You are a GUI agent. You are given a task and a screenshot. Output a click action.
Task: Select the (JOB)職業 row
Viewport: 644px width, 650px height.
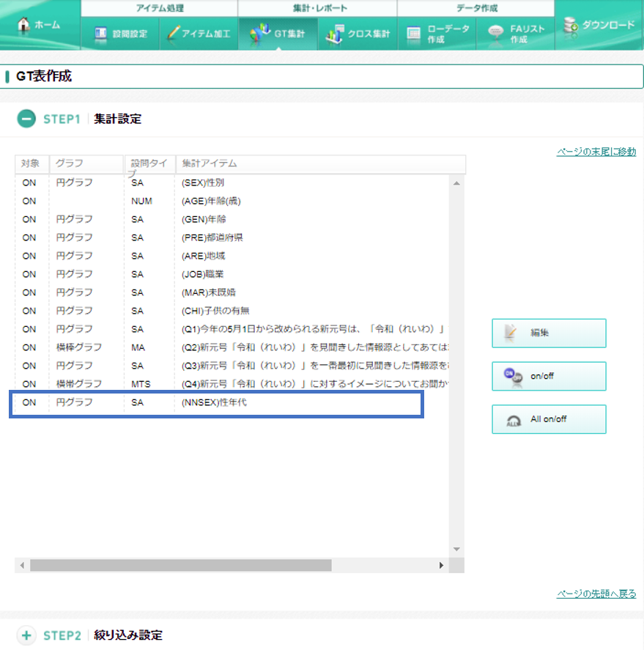[232, 274]
